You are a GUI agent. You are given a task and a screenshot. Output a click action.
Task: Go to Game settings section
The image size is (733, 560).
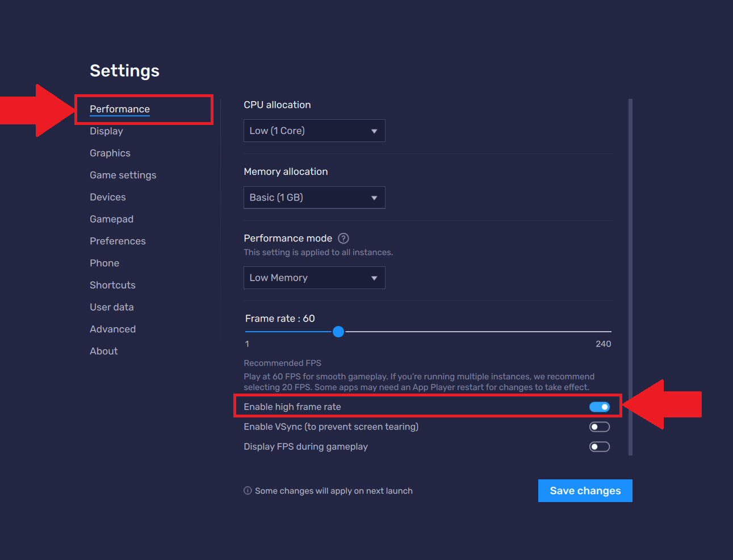(x=123, y=175)
